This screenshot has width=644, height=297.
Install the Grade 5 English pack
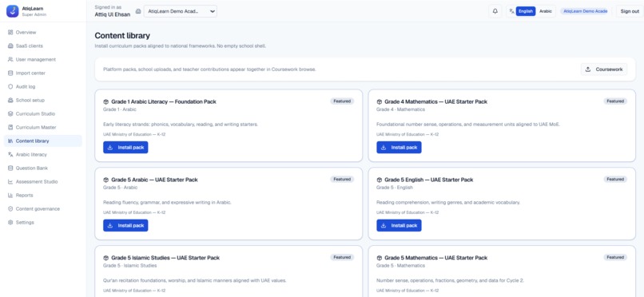click(399, 225)
